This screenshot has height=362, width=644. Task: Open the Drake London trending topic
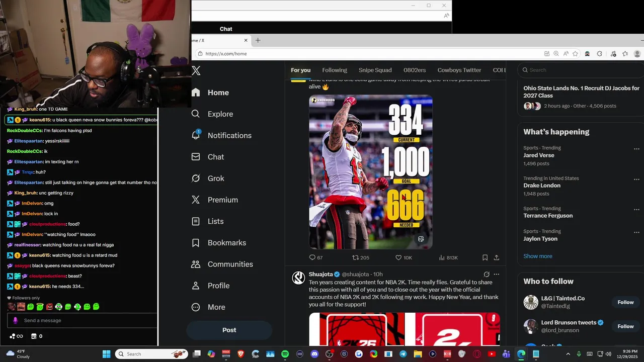(542, 186)
